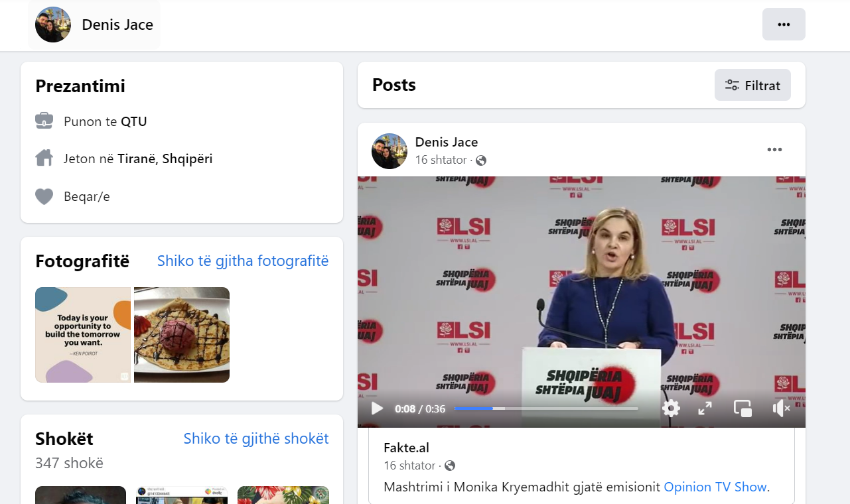Click the globe privacy icon beside post date
850x504 pixels.
coord(481,160)
